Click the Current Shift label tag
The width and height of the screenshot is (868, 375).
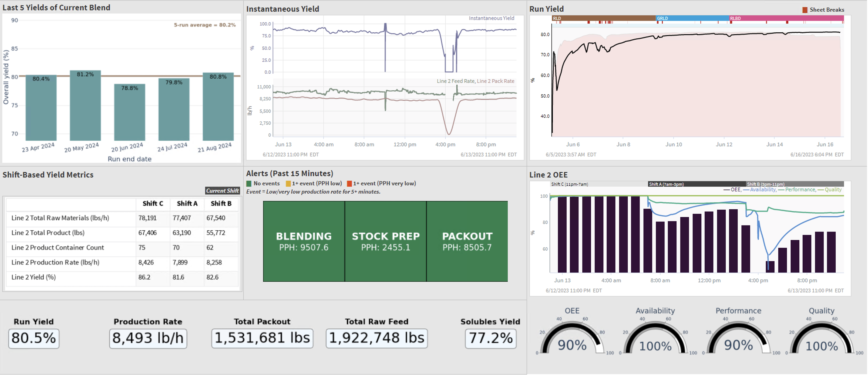click(222, 190)
